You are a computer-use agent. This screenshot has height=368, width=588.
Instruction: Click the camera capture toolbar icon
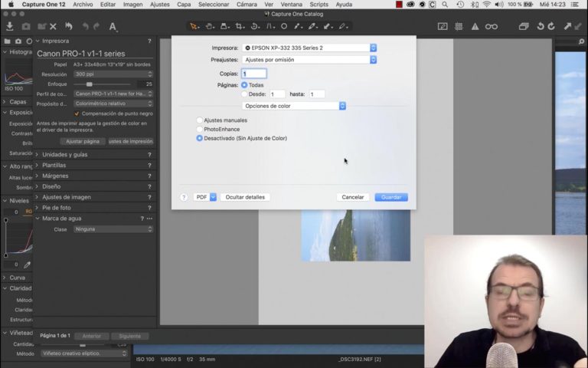pyautogui.click(x=26, y=26)
